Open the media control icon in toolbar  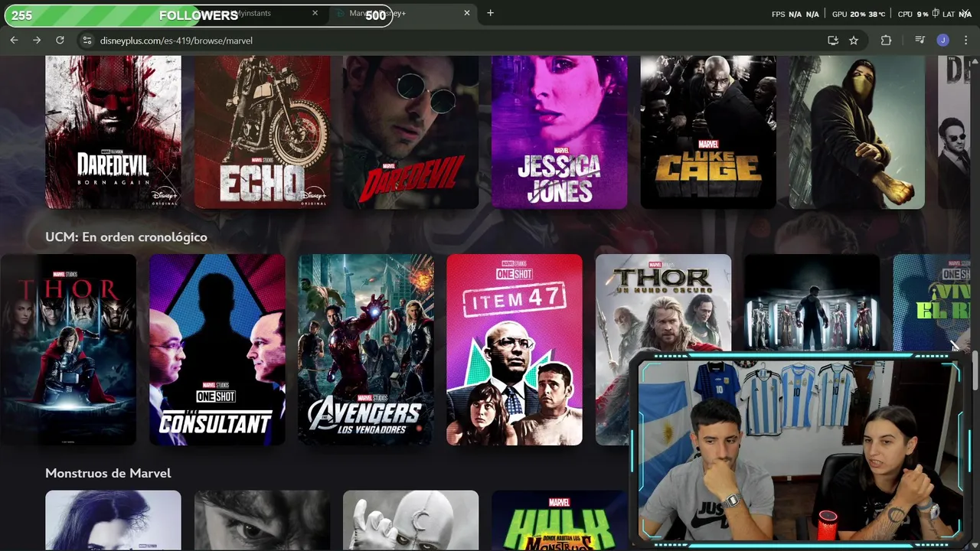click(920, 41)
